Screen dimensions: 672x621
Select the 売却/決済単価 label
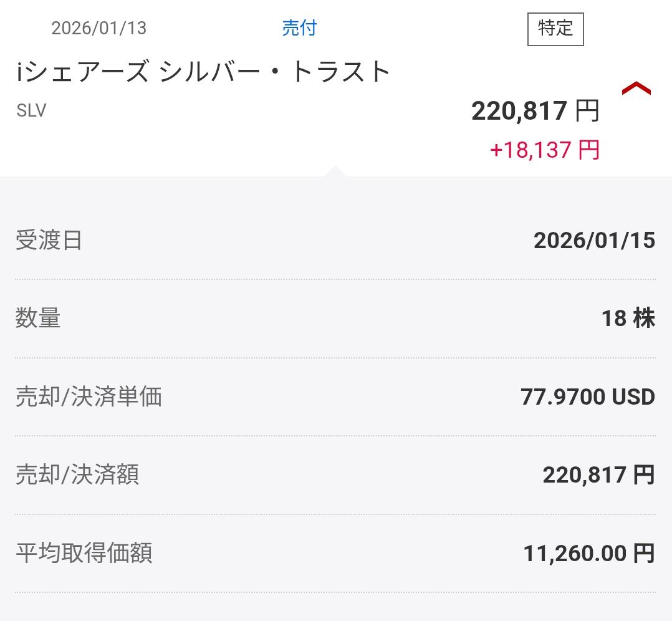click(89, 397)
